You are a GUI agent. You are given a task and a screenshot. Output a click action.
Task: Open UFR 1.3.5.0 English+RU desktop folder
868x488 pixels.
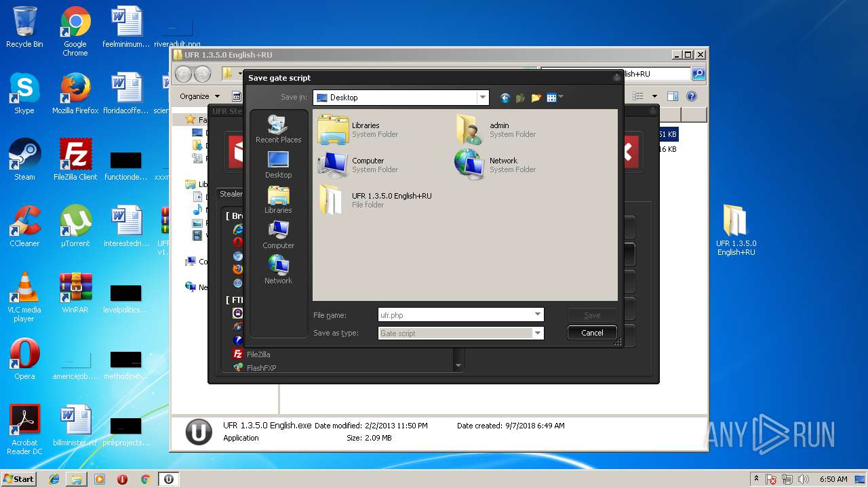coord(736,230)
